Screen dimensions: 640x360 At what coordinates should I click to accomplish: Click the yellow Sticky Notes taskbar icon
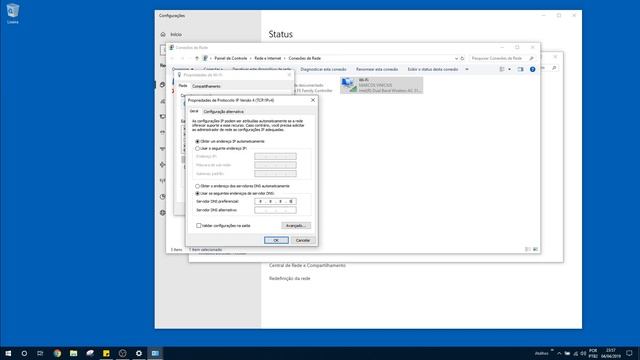pyautogui.click(x=106, y=353)
